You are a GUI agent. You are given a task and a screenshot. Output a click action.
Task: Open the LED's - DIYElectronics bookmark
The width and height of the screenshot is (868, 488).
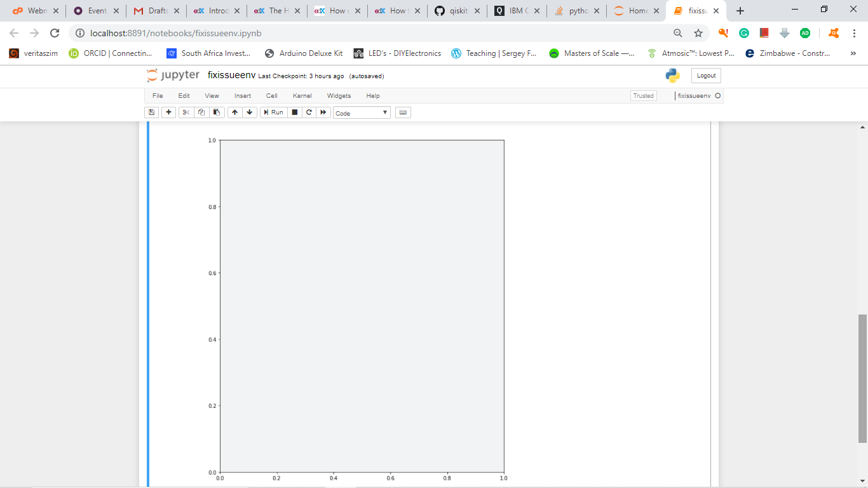(397, 53)
